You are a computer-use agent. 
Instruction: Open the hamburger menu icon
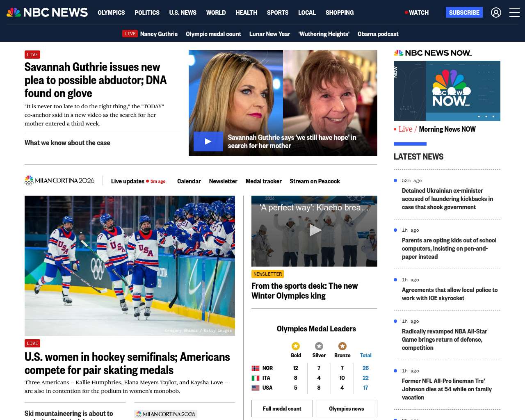(514, 13)
